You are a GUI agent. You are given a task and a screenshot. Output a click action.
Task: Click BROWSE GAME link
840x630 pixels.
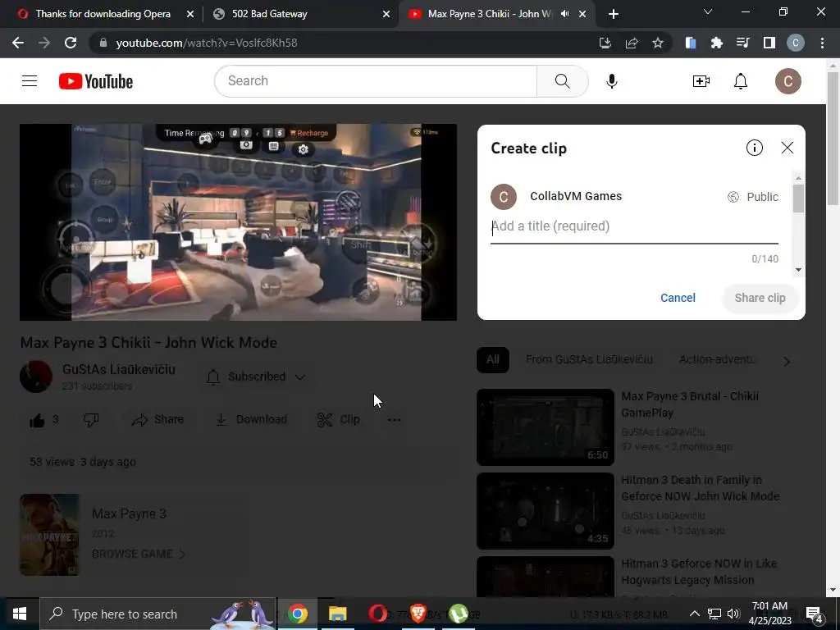click(138, 554)
